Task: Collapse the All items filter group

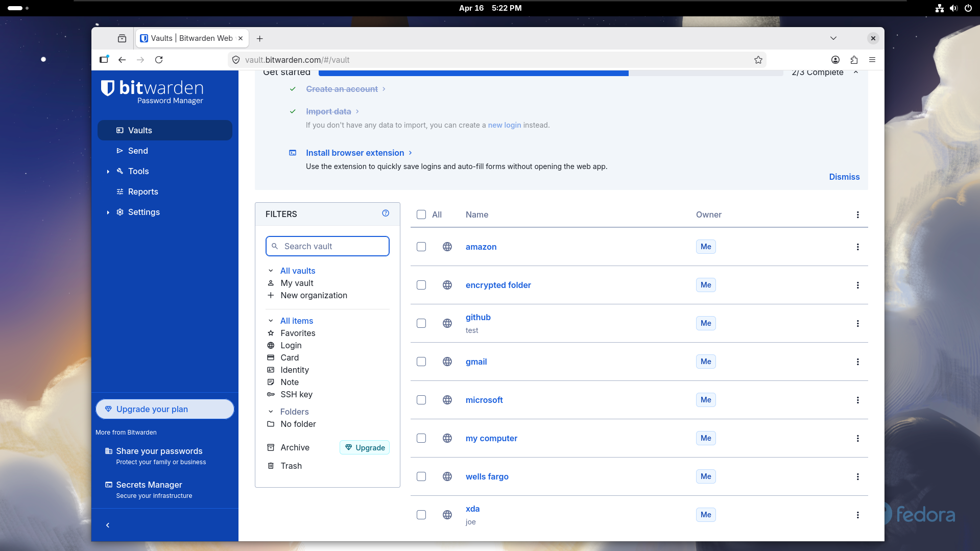Action: point(271,321)
